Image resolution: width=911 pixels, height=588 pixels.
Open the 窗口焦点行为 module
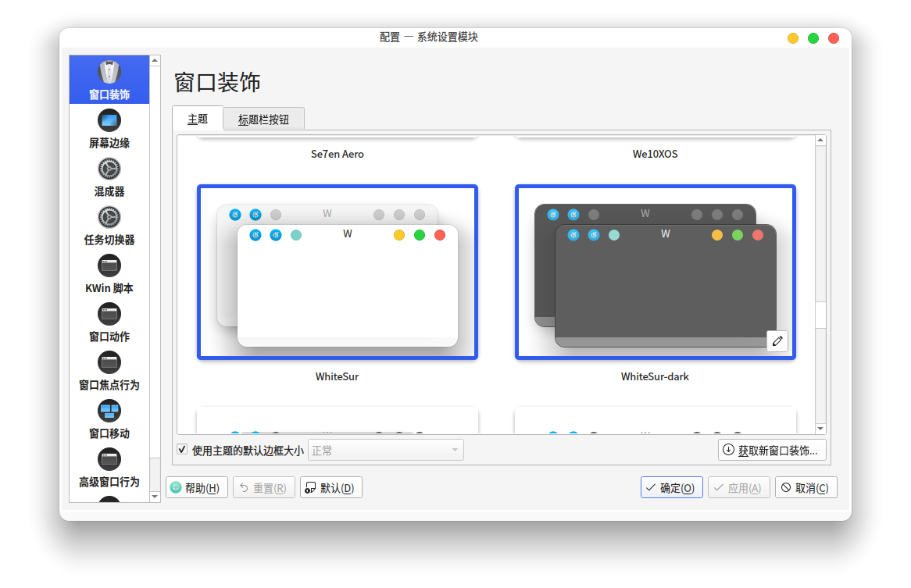click(109, 372)
